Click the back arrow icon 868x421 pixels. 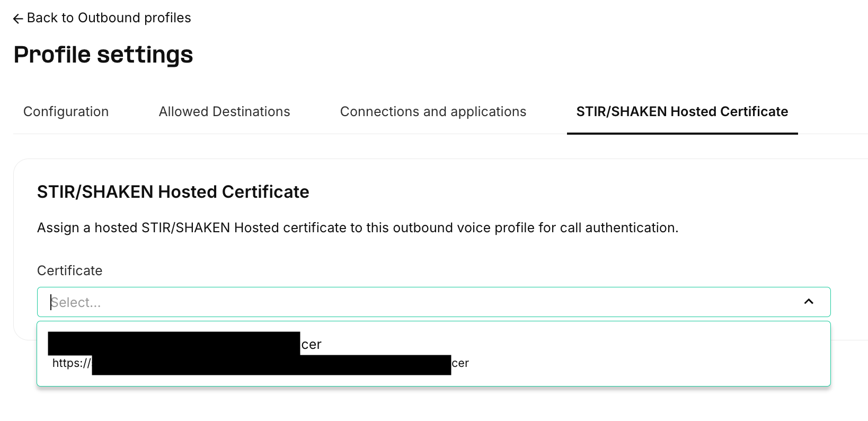[x=18, y=19]
